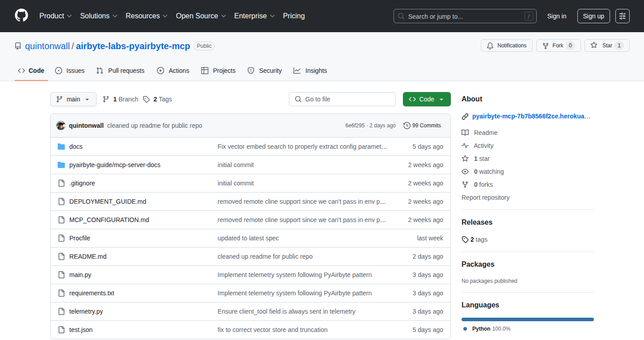Open the quintonwall owner link in title

pos(47,46)
